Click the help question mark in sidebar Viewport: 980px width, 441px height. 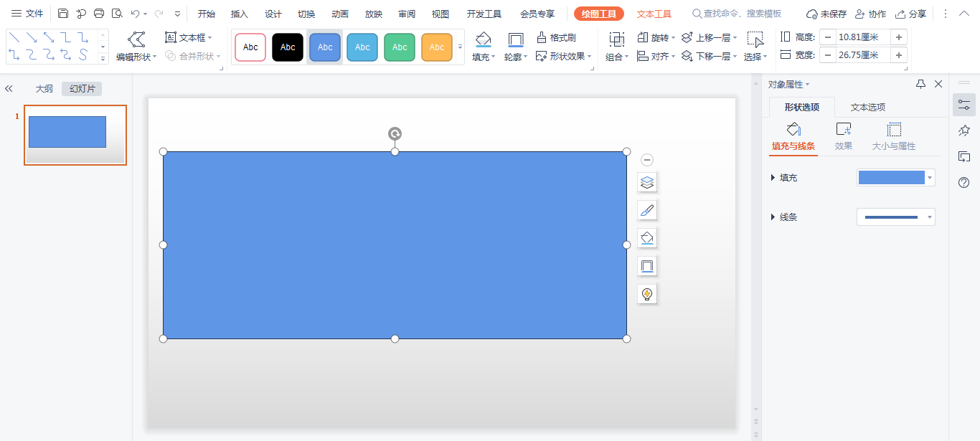click(964, 183)
